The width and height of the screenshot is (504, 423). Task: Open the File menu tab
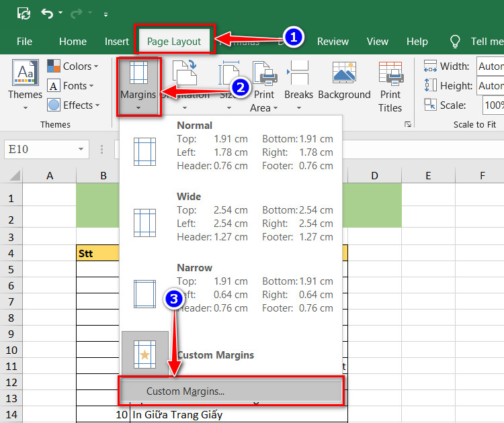pos(24,42)
